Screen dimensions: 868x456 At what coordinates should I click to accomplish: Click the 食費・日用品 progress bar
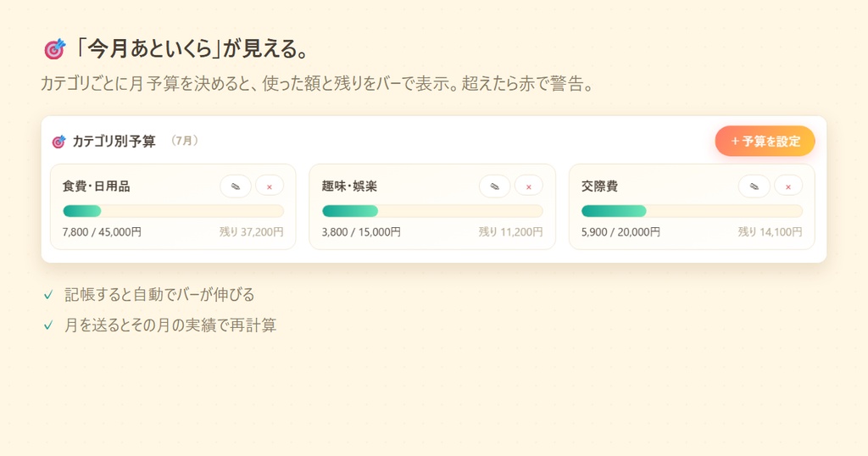point(173,211)
